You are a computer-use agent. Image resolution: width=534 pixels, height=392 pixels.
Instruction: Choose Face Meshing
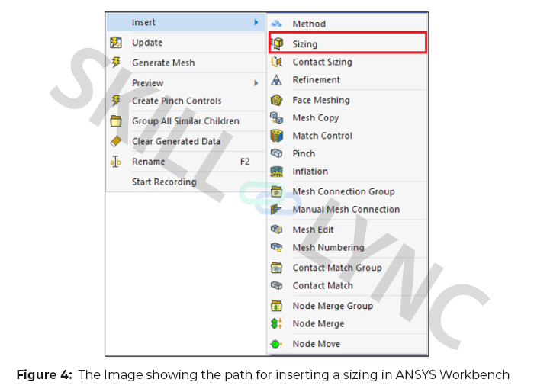click(x=347, y=100)
